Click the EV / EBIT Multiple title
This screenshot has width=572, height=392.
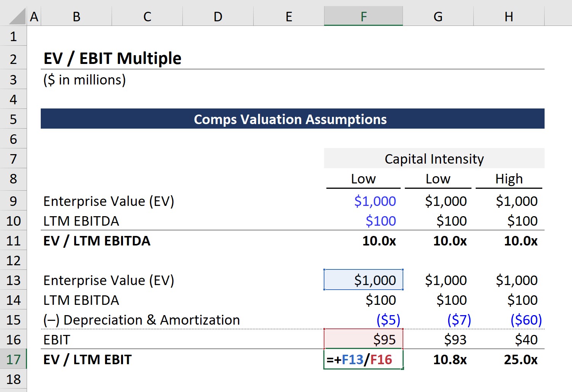click(112, 58)
